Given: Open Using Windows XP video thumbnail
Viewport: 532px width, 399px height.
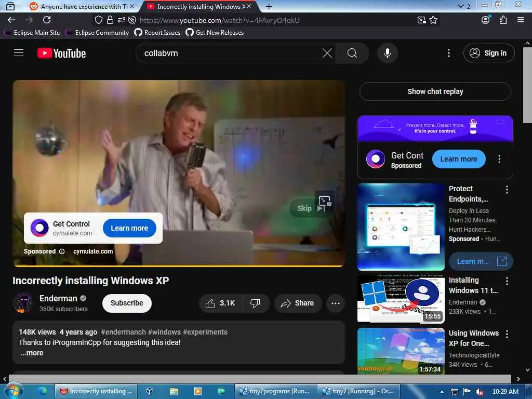Looking at the screenshot, I should coord(401,351).
